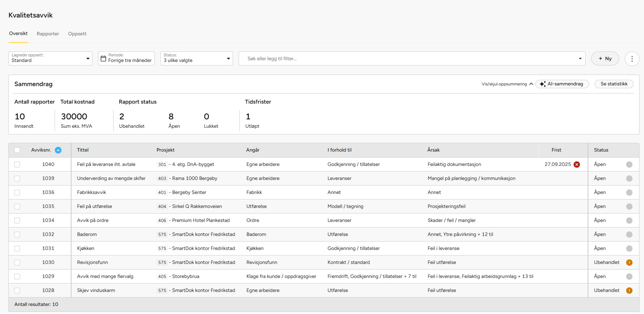Tick the select-all checkbox in table header
The width and height of the screenshot is (644, 314).
(x=17, y=150)
